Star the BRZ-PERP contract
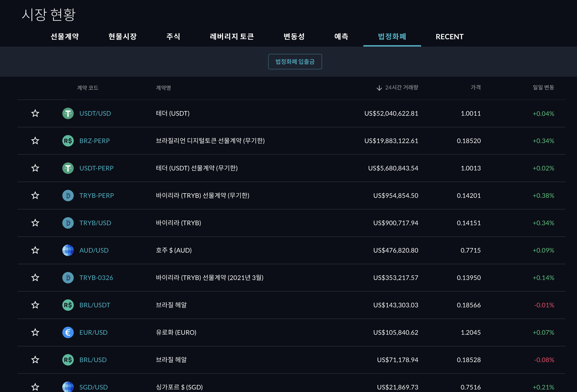This screenshot has width=577, height=392. [35, 141]
